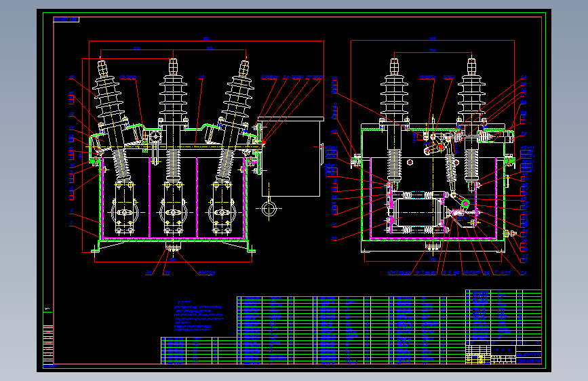Select part callout number 1
Screen dimensions: 588x381
click(71, 222)
